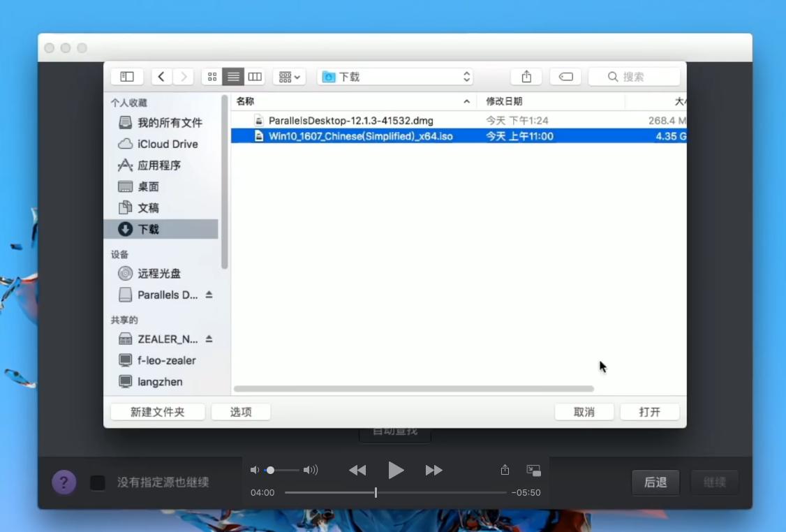Image resolution: width=786 pixels, height=532 pixels.
Task: Switch to icon view in the file browser
Action: coord(212,76)
